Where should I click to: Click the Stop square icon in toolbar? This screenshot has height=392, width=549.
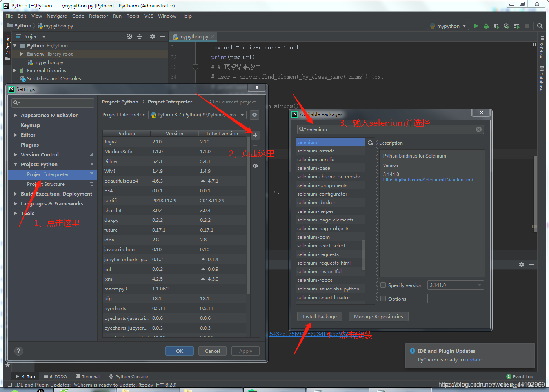pyautogui.click(x=527, y=26)
